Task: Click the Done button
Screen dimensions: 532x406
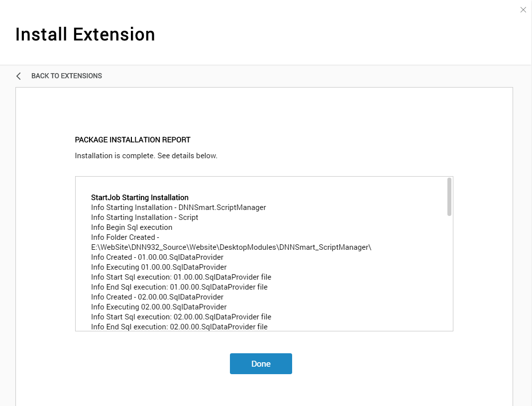Action: click(x=261, y=364)
